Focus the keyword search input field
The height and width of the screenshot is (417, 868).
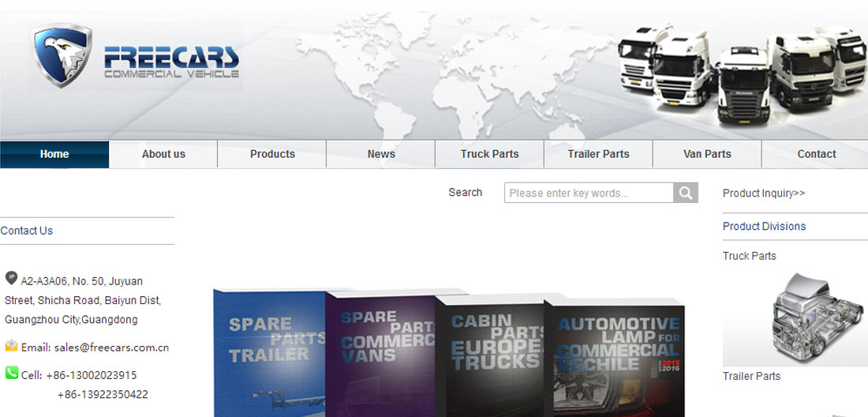[589, 193]
